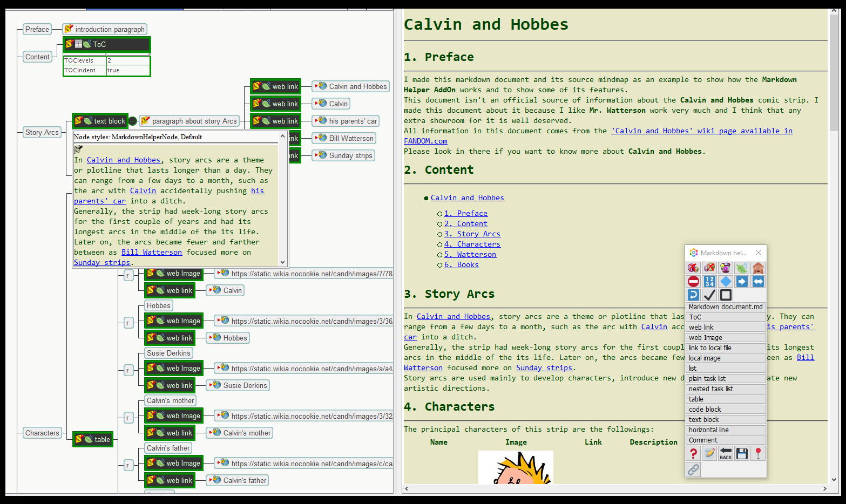Click the purple lamp icon in Markdown helper
The image size is (846, 504).
tap(726, 268)
